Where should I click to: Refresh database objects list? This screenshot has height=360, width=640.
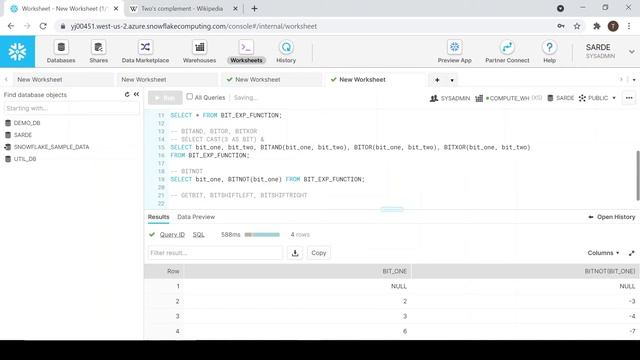[127, 95]
